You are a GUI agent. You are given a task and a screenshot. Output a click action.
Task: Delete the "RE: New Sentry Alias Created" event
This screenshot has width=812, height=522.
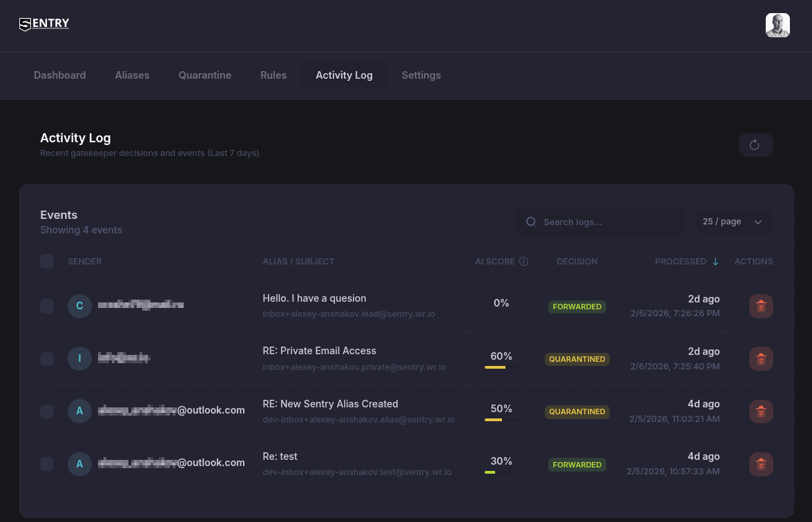pyautogui.click(x=761, y=411)
